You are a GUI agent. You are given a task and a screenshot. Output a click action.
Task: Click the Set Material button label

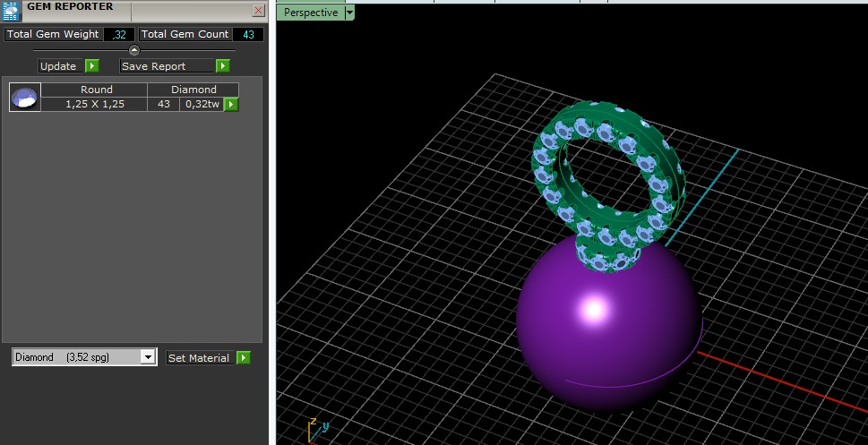coord(201,357)
